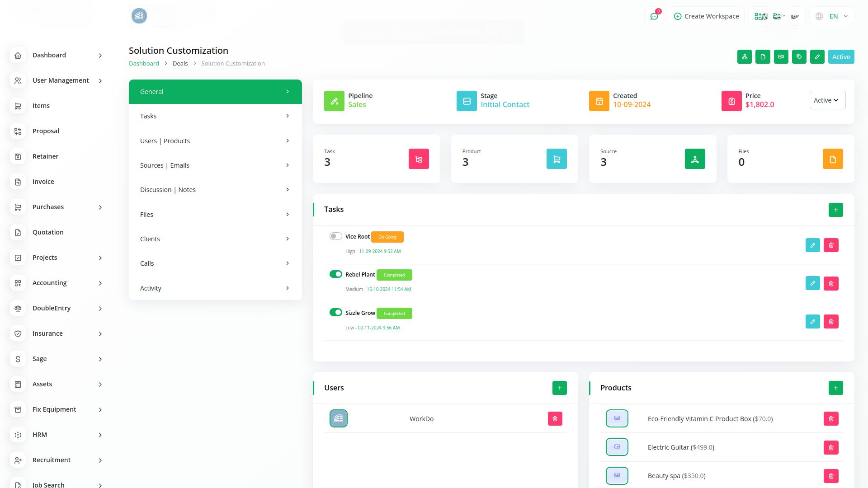Image resolution: width=868 pixels, height=488 pixels.
Task: Click the green sources icon button near Active
Action: point(744,57)
